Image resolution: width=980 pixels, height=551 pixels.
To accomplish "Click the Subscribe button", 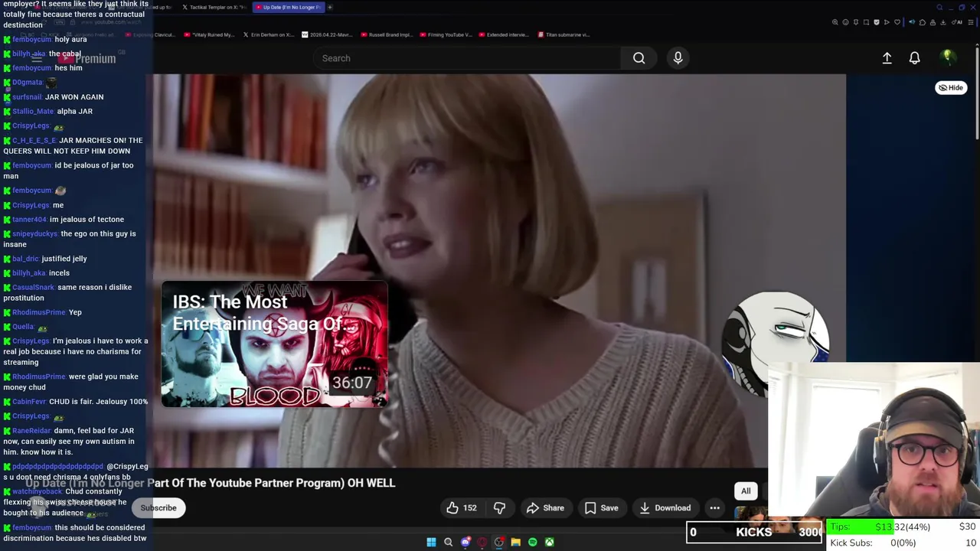I will point(158,508).
